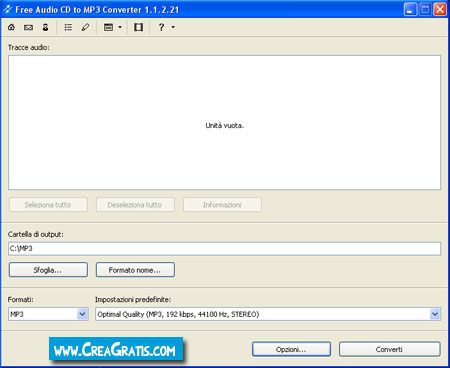Click the window layout icon in toolbar
Image resolution: width=450 pixels, height=368 pixels.
[x=108, y=27]
